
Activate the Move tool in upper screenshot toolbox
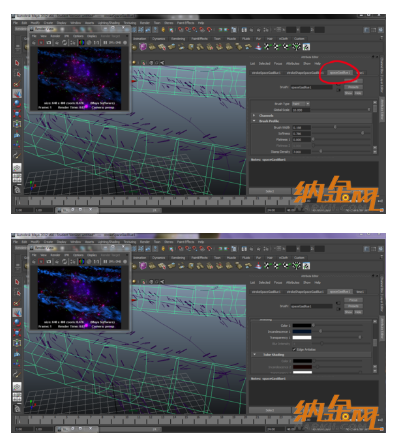[x=17, y=94]
